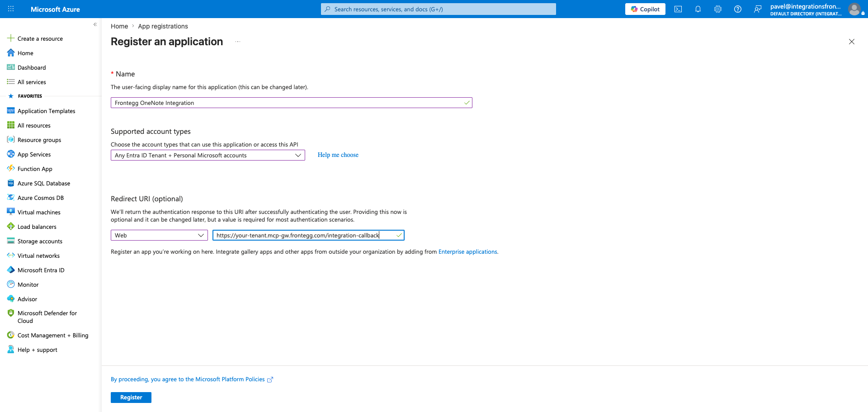Open portal settings gear

[x=718, y=9]
